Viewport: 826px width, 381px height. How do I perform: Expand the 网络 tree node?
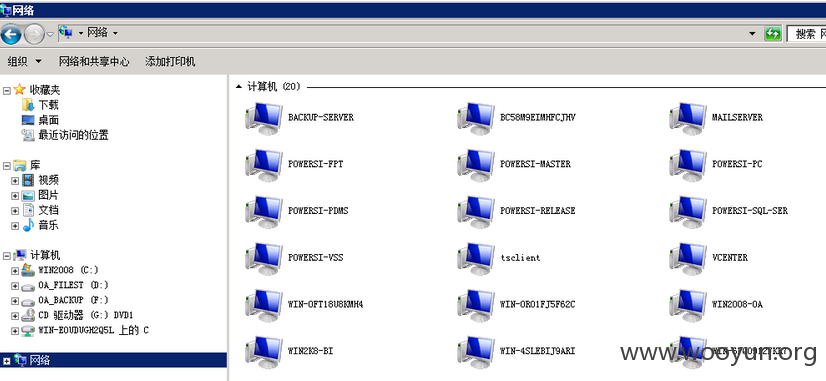click(x=6, y=361)
